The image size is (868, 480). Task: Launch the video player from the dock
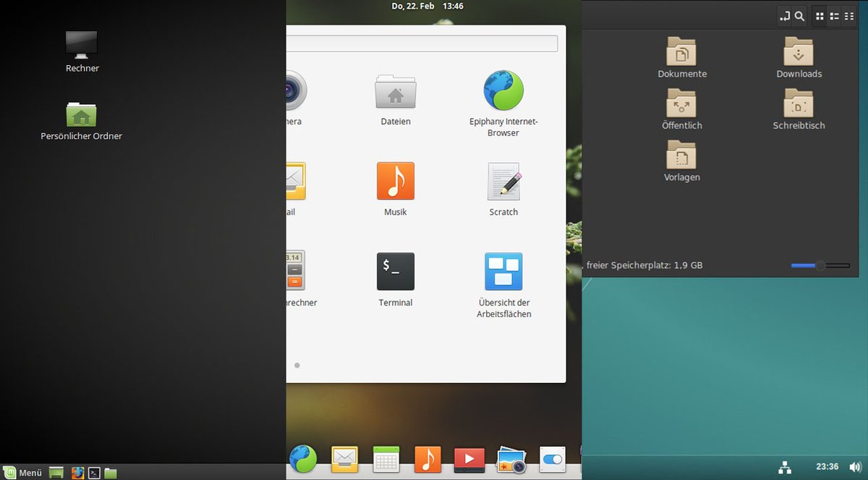[x=469, y=459]
